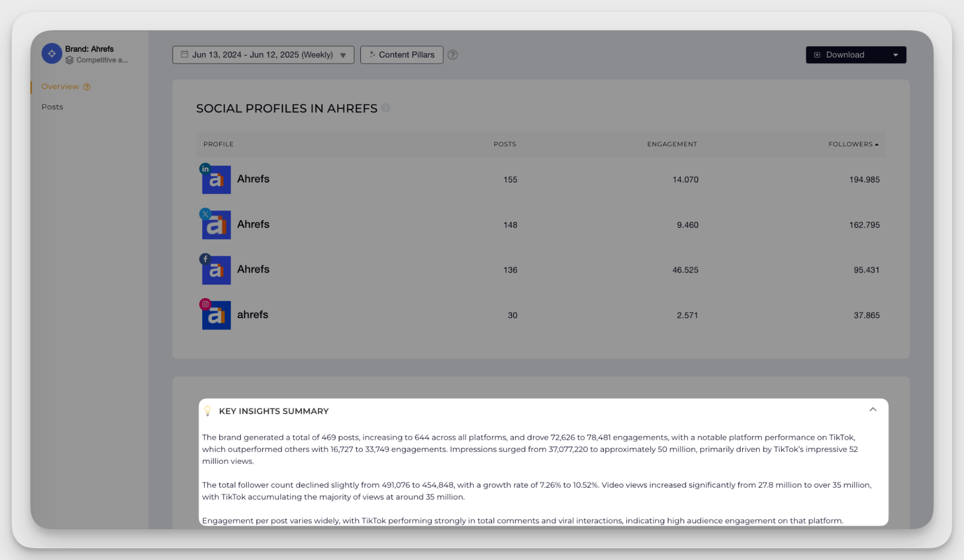Screen dimensions: 964x560
Task: Click the Content Pillars button
Action: (402, 55)
